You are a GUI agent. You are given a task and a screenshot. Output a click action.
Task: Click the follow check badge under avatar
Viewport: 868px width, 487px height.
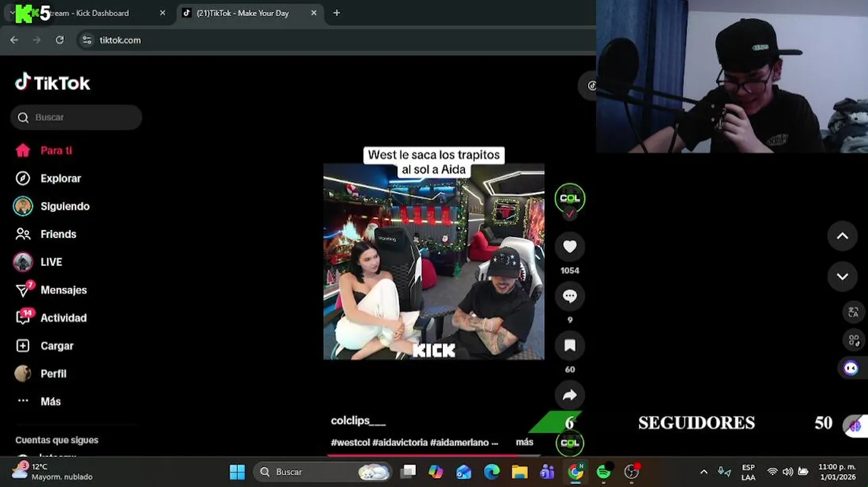pyautogui.click(x=570, y=214)
